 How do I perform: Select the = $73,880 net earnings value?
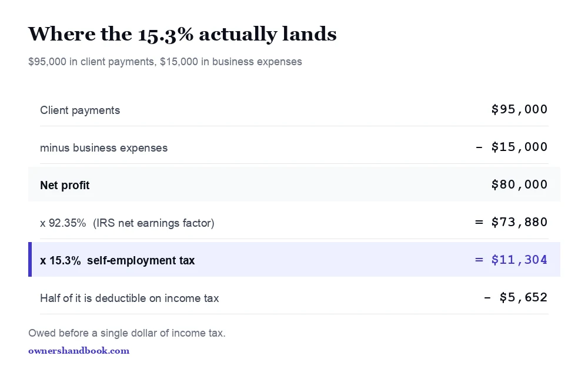[512, 222]
